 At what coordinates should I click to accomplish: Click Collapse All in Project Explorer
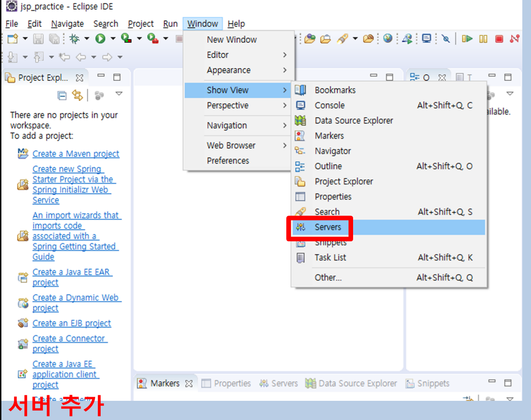tap(62, 96)
